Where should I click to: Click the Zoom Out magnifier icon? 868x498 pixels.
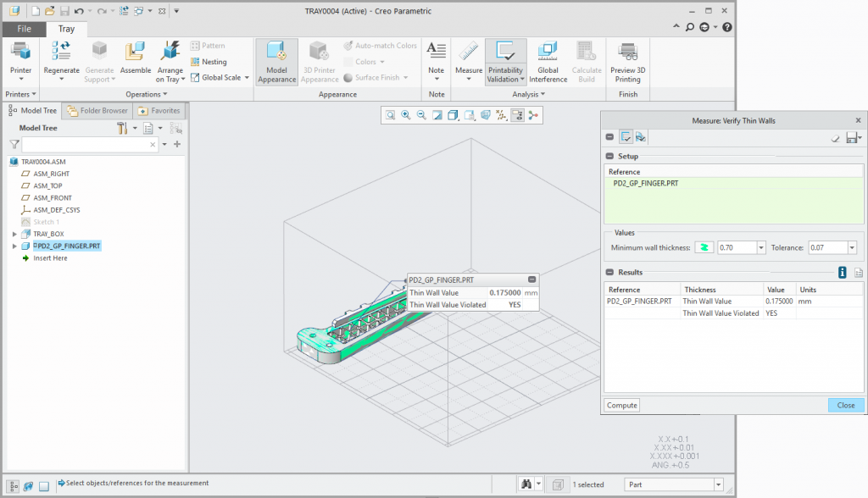421,115
